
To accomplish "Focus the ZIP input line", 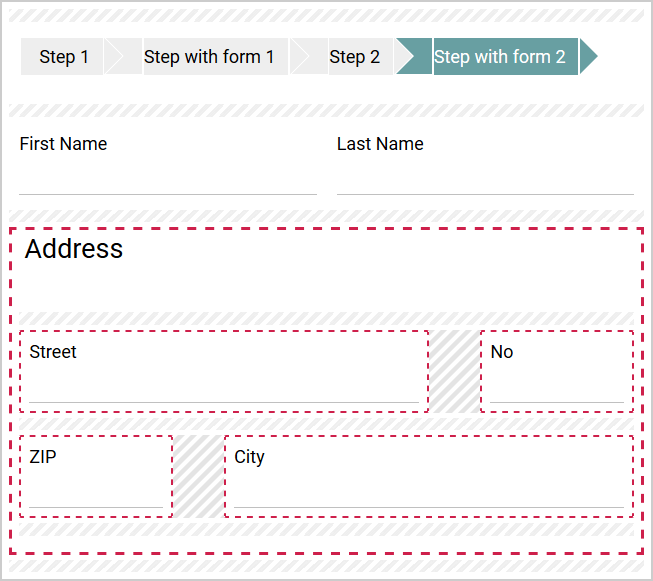I will click(x=96, y=494).
